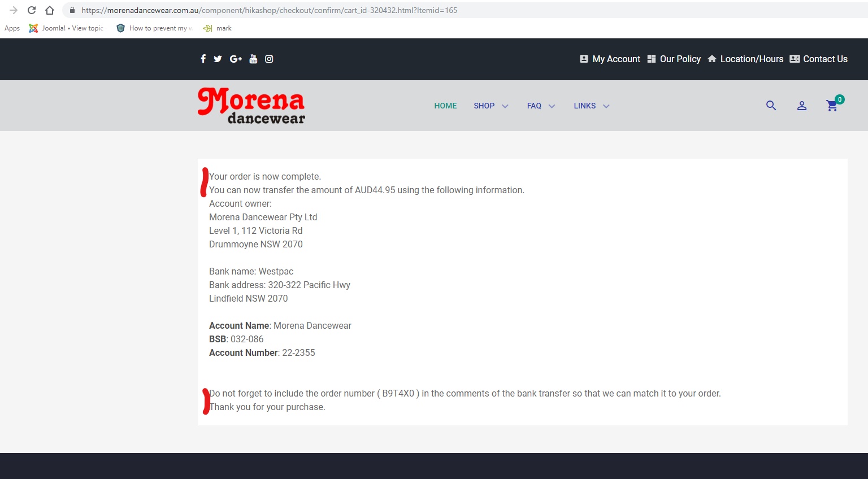Viewport: 868px width, 479px height.
Task: Open the shopping cart icon
Action: (x=832, y=106)
